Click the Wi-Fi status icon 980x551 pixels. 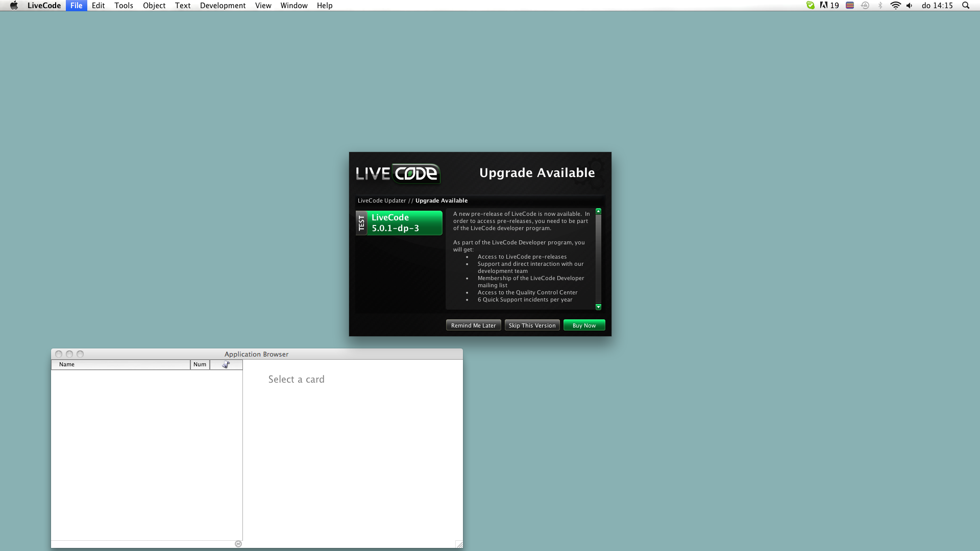(x=895, y=6)
